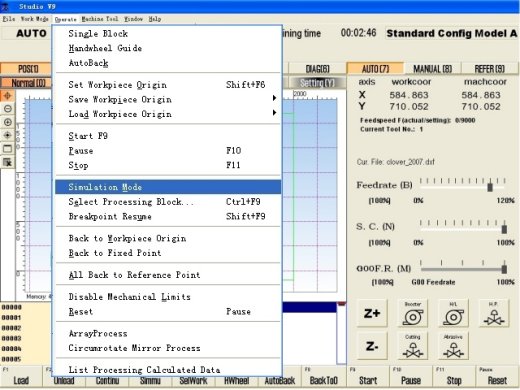Select program line 00001 in list
The height and width of the screenshot is (390, 520).
coord(12,318)
